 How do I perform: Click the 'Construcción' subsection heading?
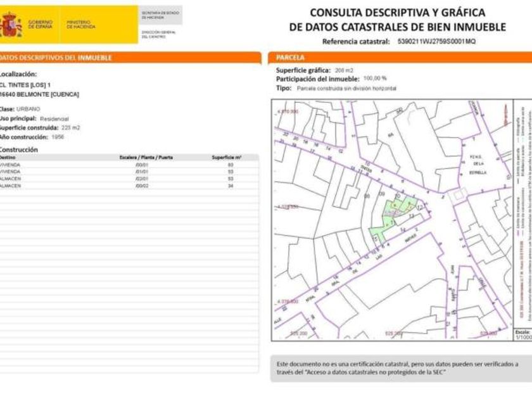tap(18, 149)
